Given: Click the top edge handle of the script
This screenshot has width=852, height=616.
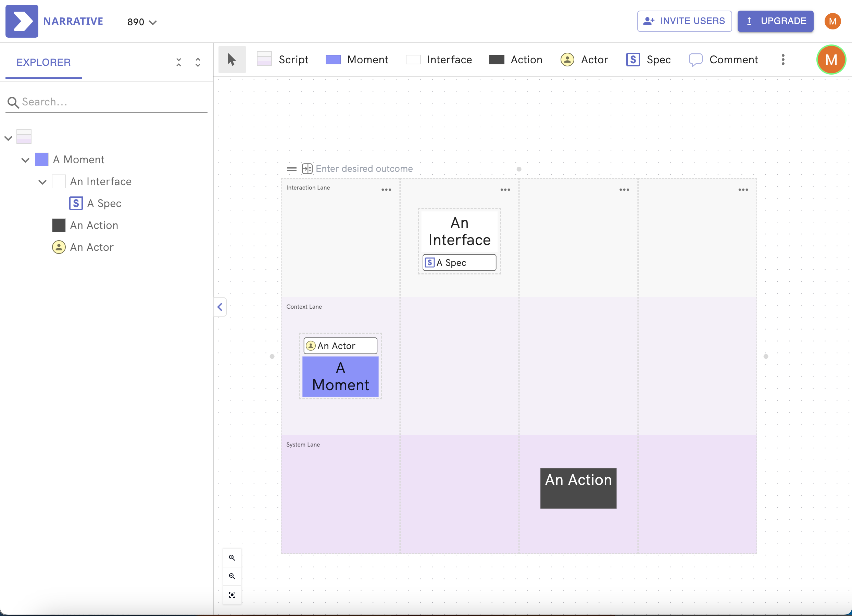Looking at the screenshot, I should (519, 169).
